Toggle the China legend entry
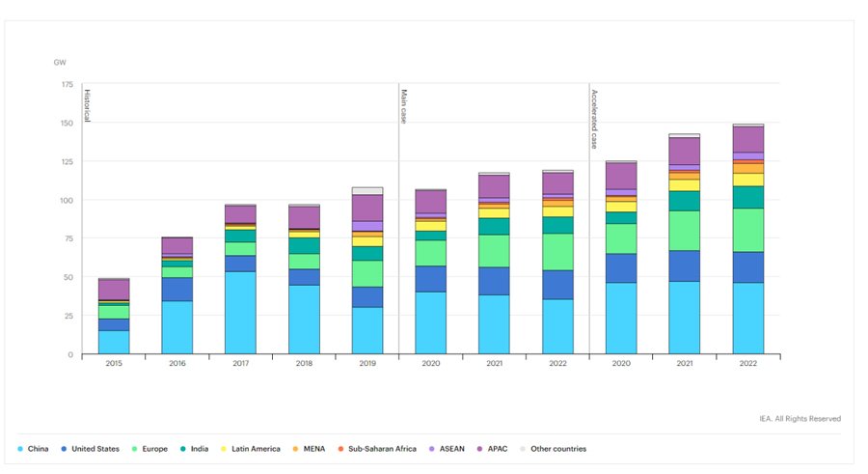 33,449
